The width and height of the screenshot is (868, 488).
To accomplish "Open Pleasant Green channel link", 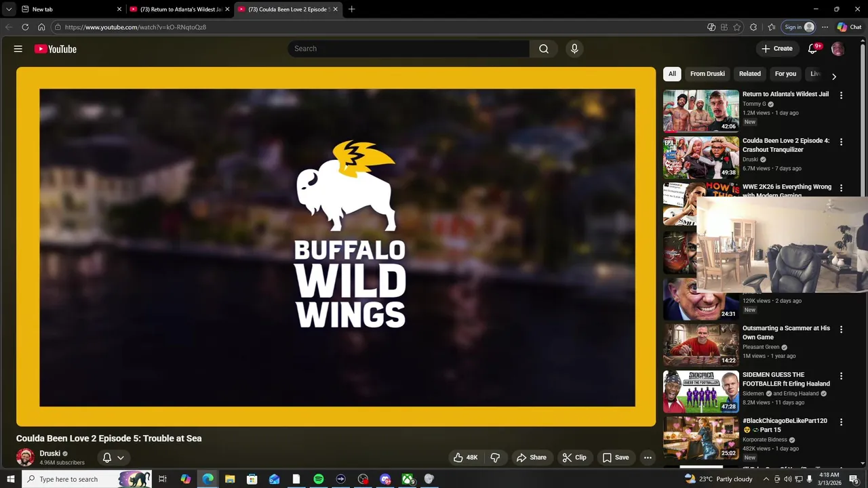I will click(761, 347).
